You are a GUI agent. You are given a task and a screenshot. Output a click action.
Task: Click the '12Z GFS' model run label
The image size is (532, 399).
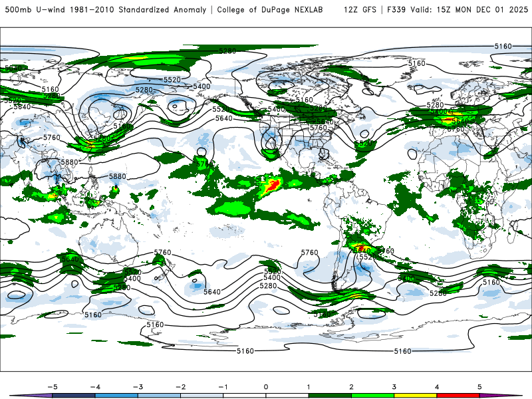click(360, 10)
